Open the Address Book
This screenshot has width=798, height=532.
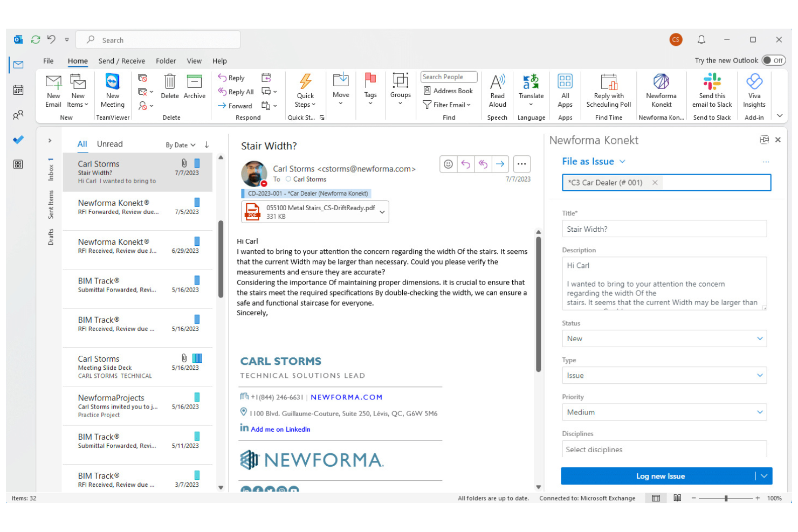(x=448, y=91)
